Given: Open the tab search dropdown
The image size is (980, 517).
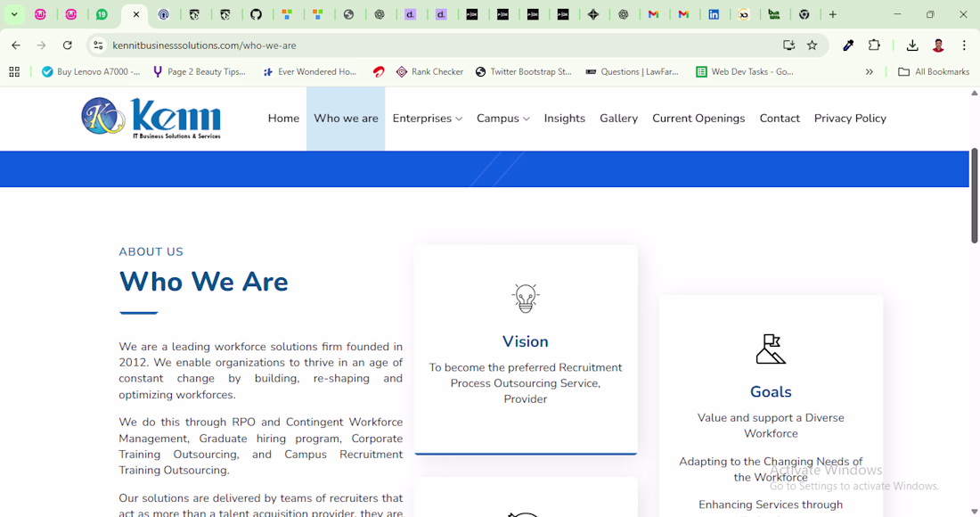Looking at the screenshot, I should click(13, 14).
